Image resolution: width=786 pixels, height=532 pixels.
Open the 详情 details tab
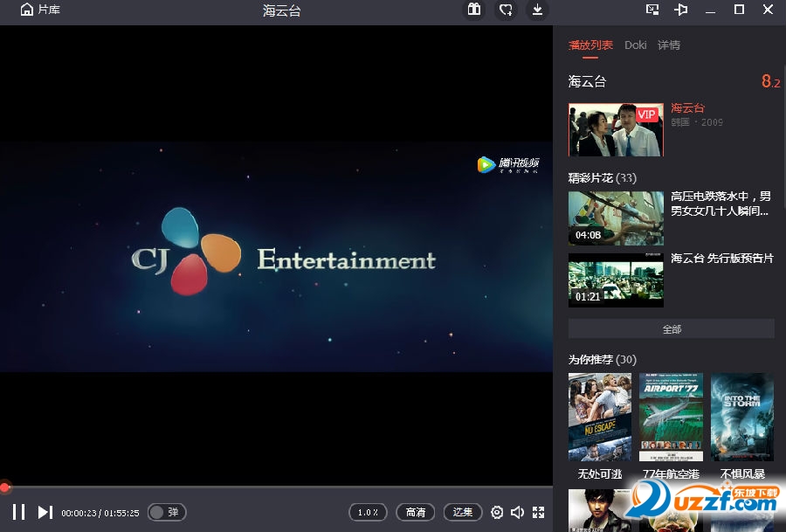click(x=669, y=45)
